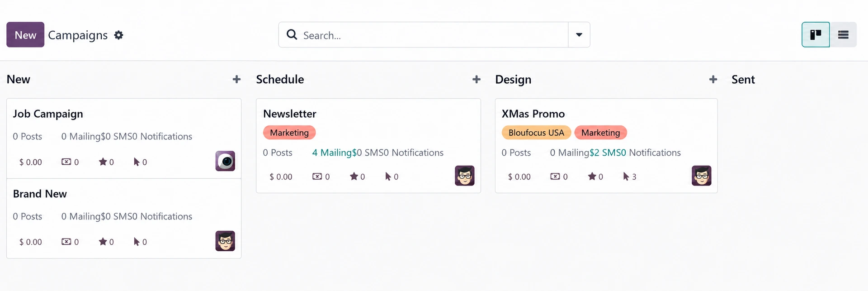The width and height of the screenshot is (868, 291).
Task: Select the Sent column heading
Action: point(743,80)
